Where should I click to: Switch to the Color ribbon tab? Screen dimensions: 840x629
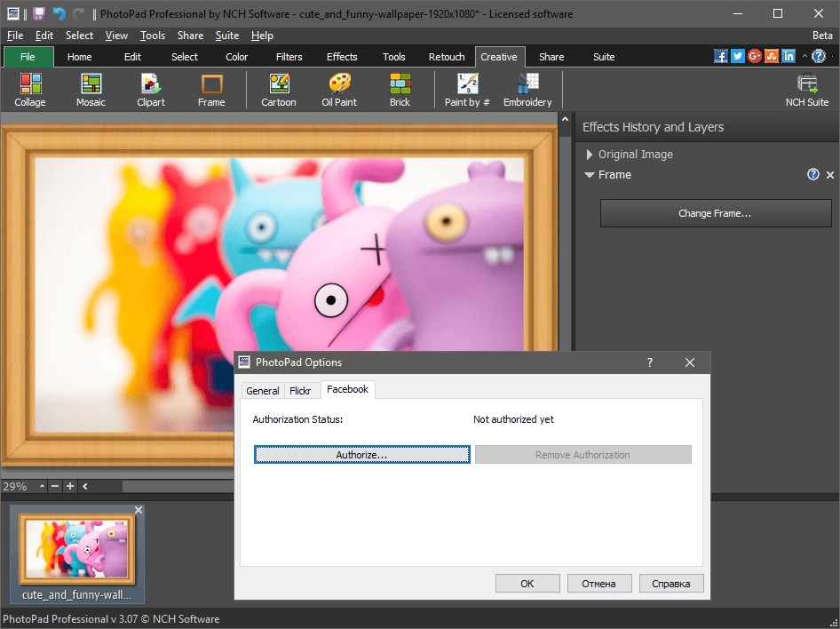coord(237,57)
